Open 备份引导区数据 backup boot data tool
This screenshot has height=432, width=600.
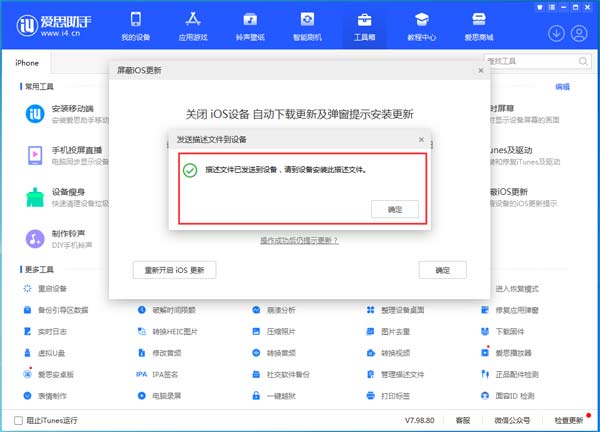(56, 310)
